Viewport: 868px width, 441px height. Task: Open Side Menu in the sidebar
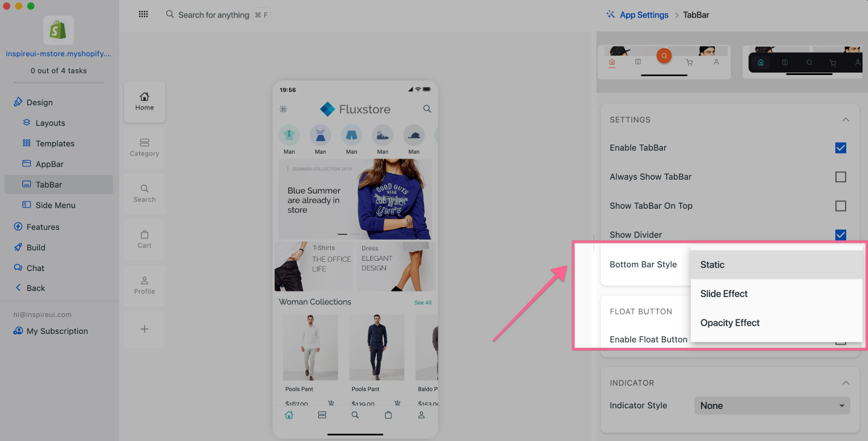coord(55,205)
